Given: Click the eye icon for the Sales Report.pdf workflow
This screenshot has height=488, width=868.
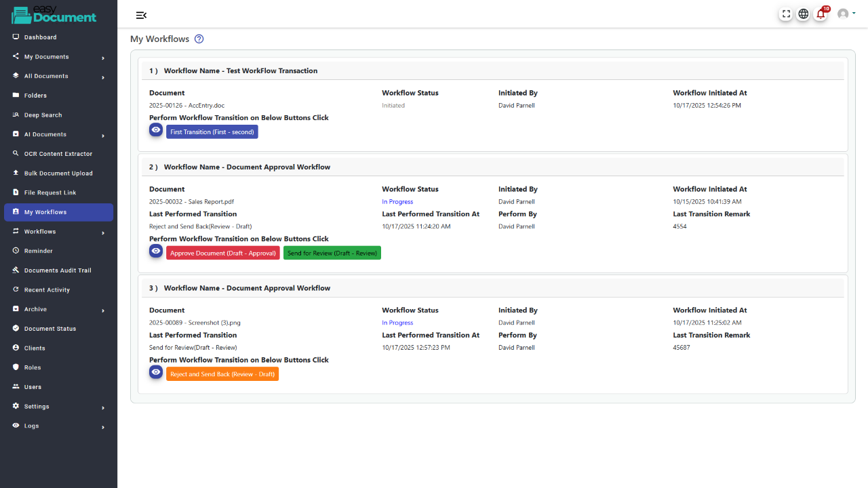Looking at the screenshot, I should click(x=156, y=251).
